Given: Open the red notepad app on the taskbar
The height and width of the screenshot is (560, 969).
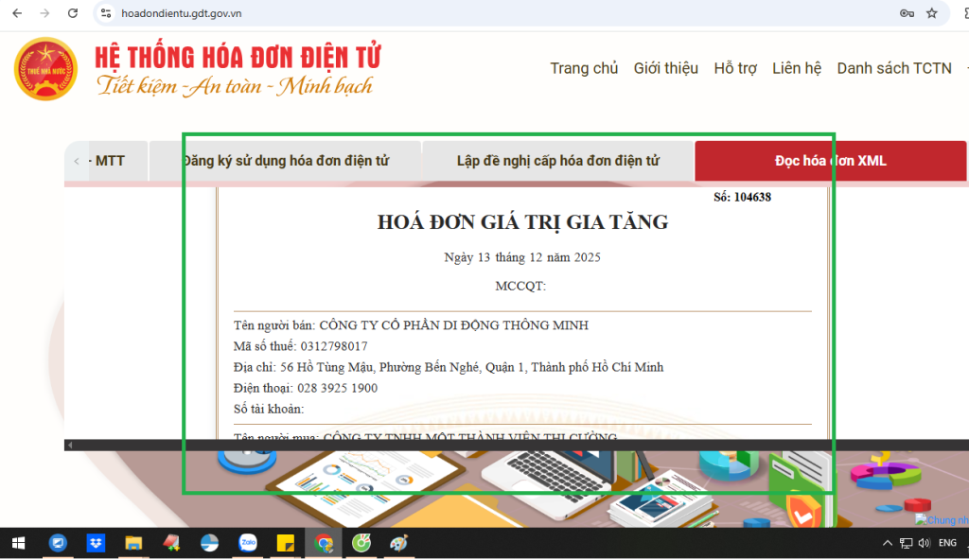Looking at the screenshot, I should [x=171, y=543].
